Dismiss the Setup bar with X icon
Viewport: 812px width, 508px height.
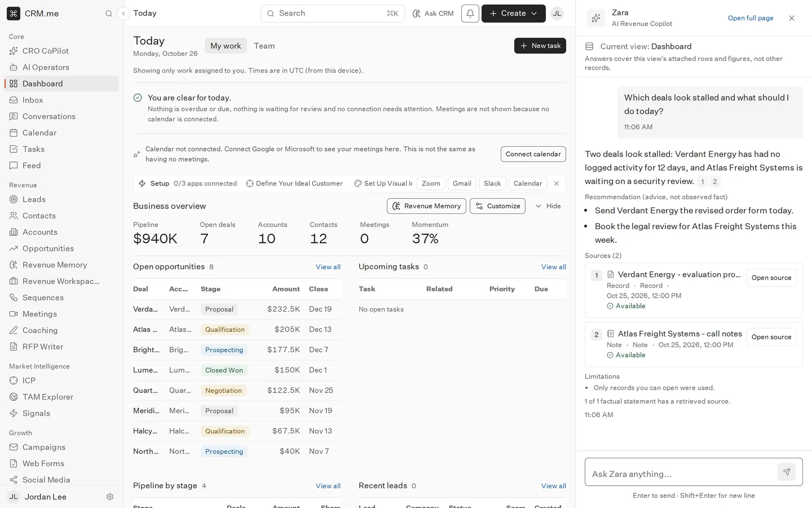coord(556,183)
